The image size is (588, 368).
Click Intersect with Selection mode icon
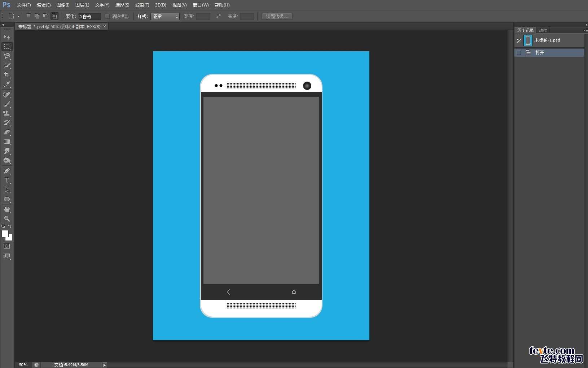click(x=54, y=16)
